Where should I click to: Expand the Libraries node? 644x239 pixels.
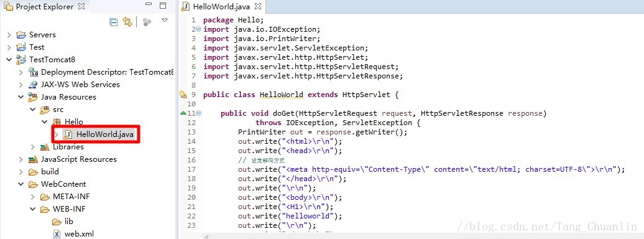click(33, 147)
